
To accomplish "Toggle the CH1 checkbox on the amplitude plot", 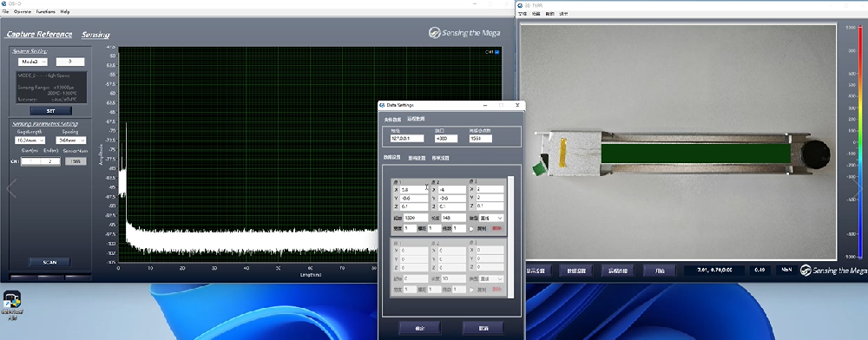I will click(496, 52).
